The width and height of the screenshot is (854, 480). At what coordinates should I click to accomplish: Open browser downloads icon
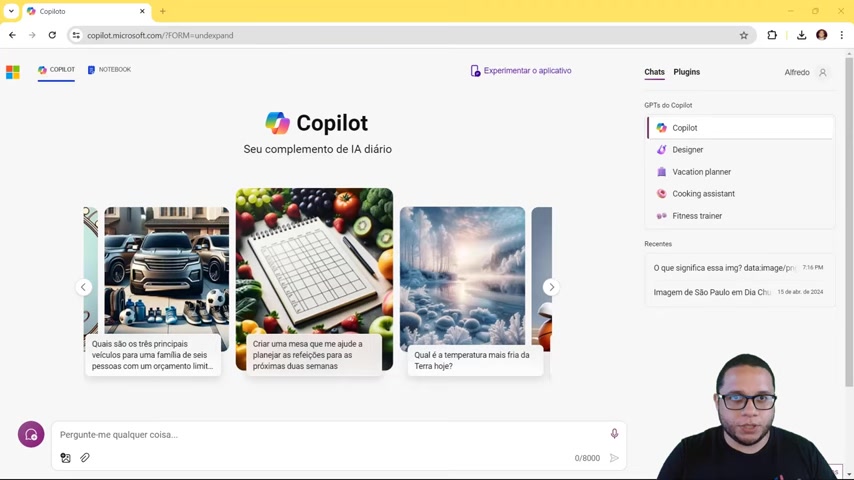tap(801, 35)
